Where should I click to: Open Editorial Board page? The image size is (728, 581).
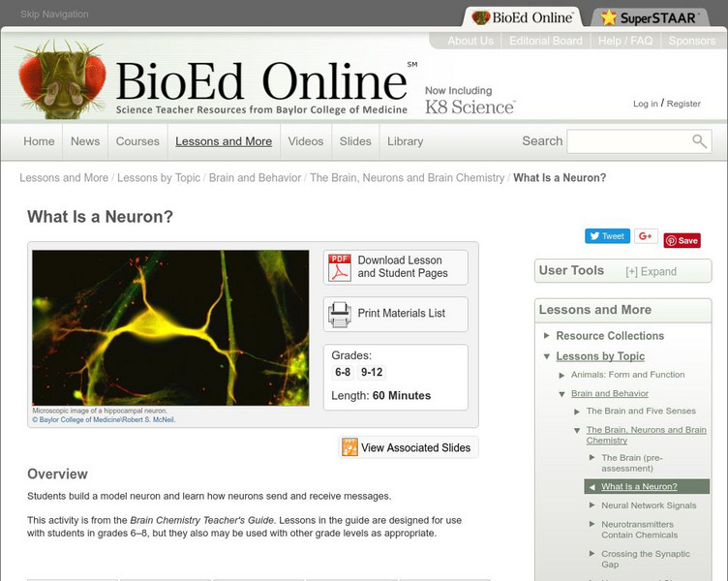coord(546,41)
